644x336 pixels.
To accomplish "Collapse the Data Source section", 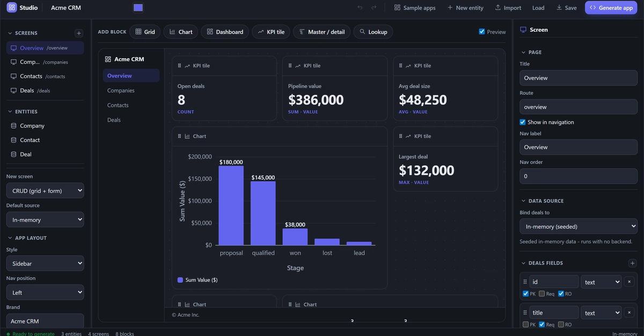I will point(524,201).
